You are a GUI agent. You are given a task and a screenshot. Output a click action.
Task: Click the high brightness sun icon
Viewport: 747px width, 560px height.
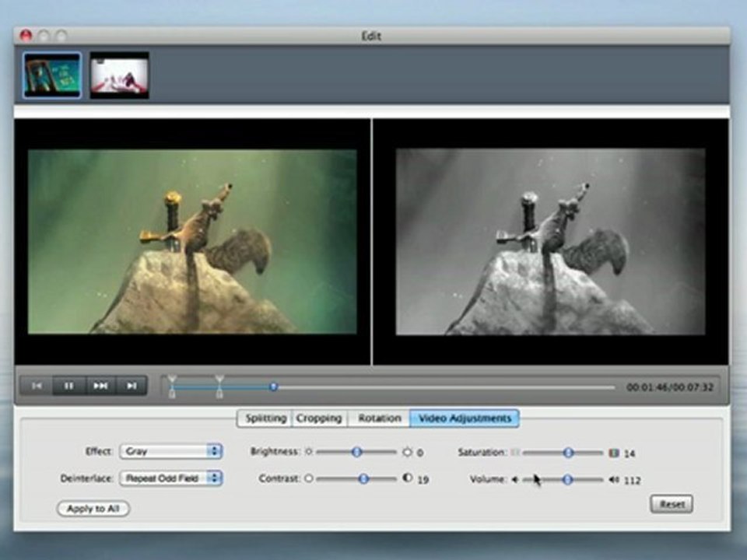click(x=407, y=452)
